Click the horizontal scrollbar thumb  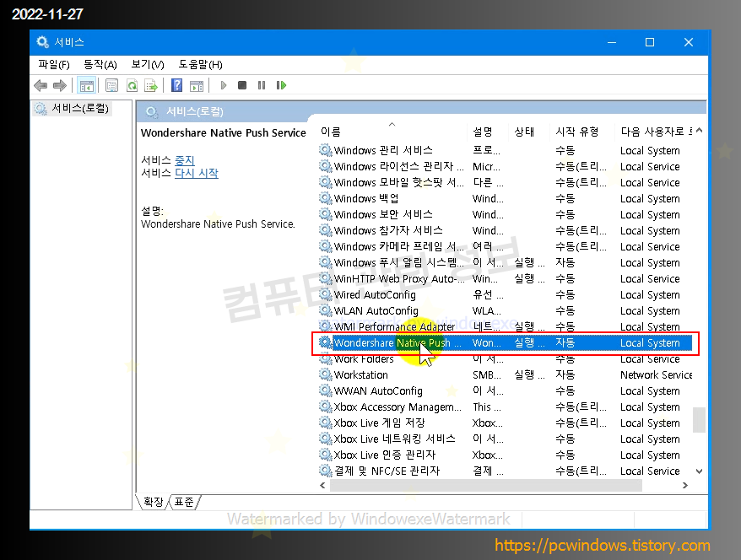[x=486, y=486]
